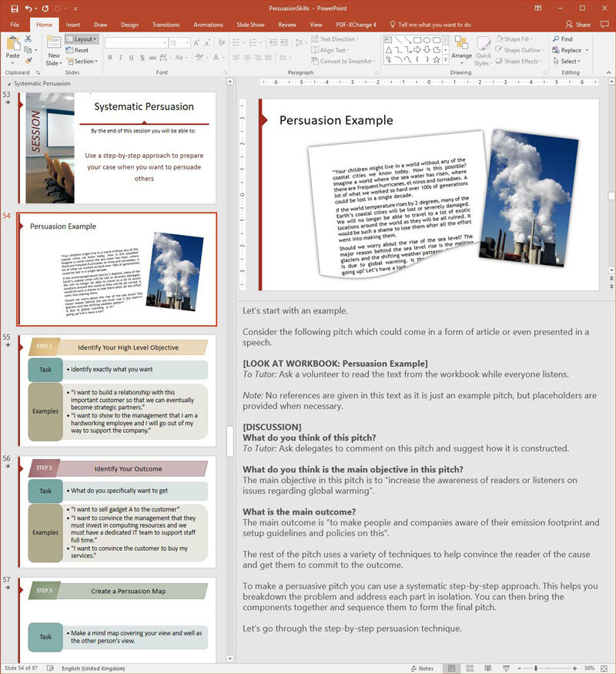Click the Reset slide button
Image resolution: width=616 pixels, height=674 pixels.
click(x=77, y=50)
